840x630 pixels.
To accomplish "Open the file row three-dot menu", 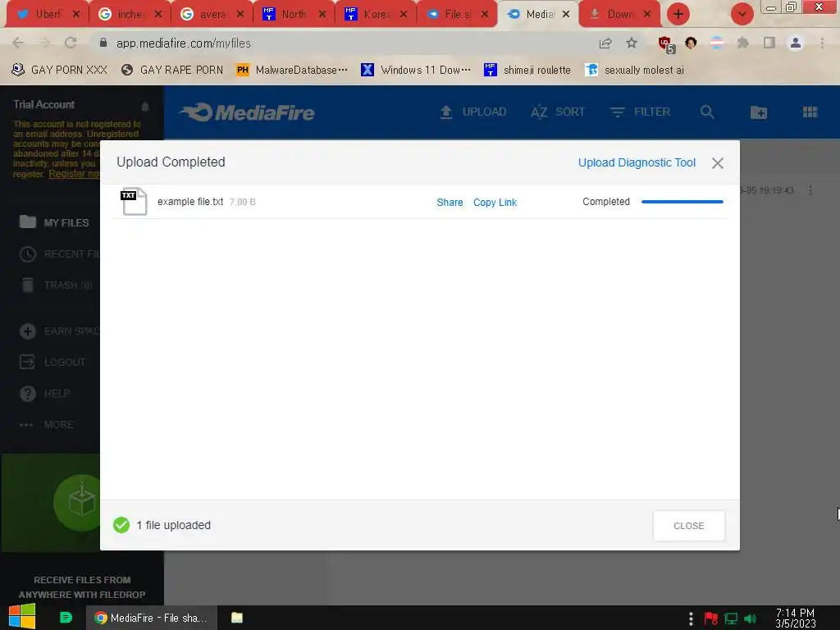I will pos(810,190).
